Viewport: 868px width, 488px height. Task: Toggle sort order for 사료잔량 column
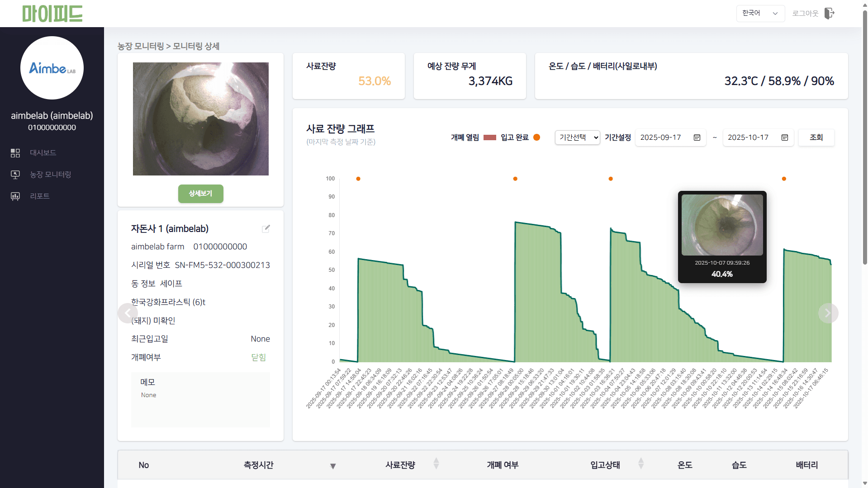point(436,464)
